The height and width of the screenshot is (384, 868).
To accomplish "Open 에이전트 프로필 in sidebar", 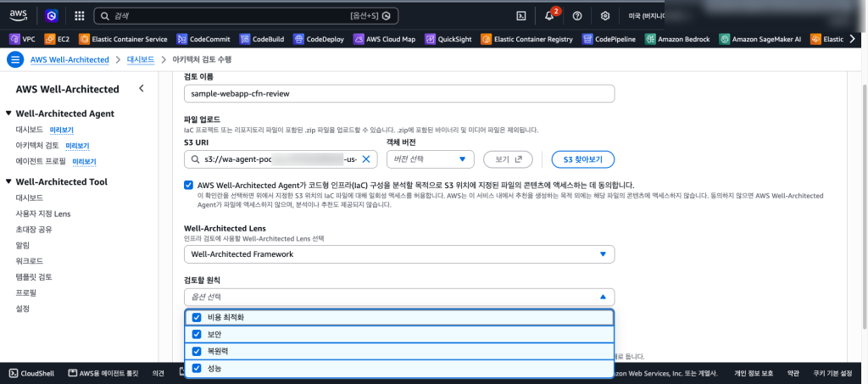I will 41,162.
